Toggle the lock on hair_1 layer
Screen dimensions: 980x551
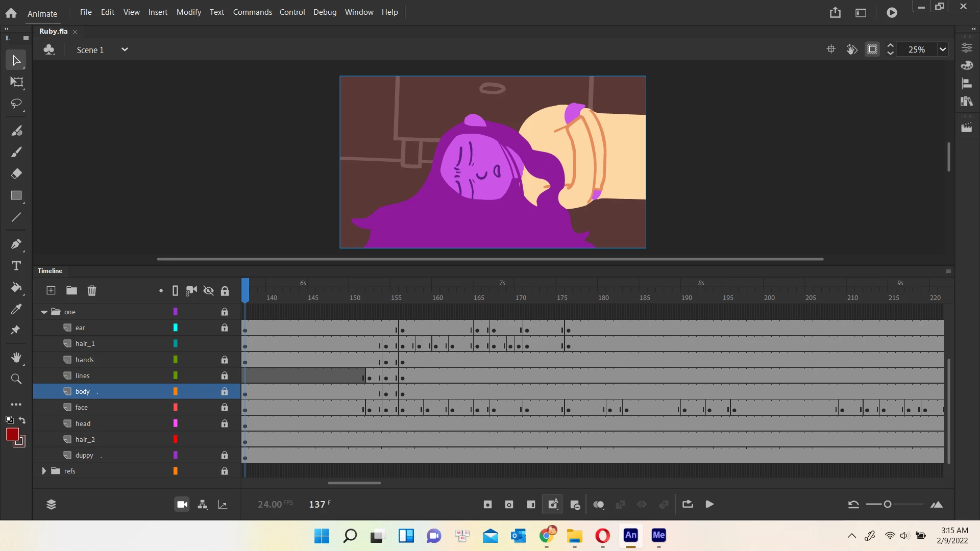(224, 344)
